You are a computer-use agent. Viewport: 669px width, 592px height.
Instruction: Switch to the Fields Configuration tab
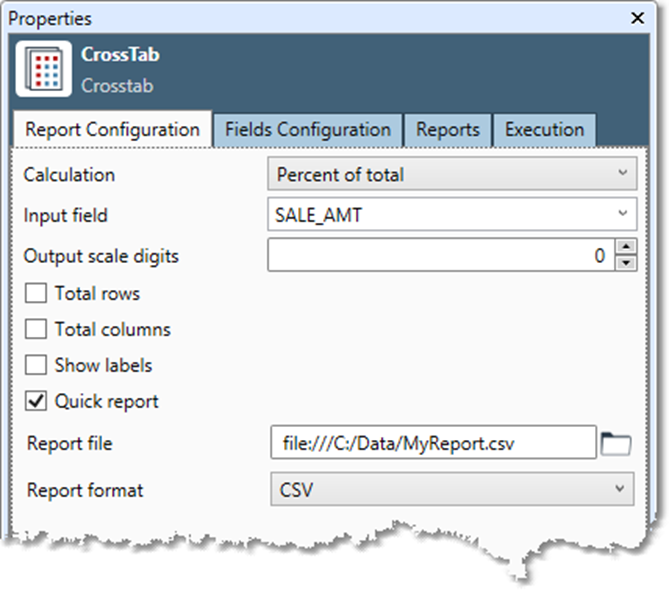point(307,130)
